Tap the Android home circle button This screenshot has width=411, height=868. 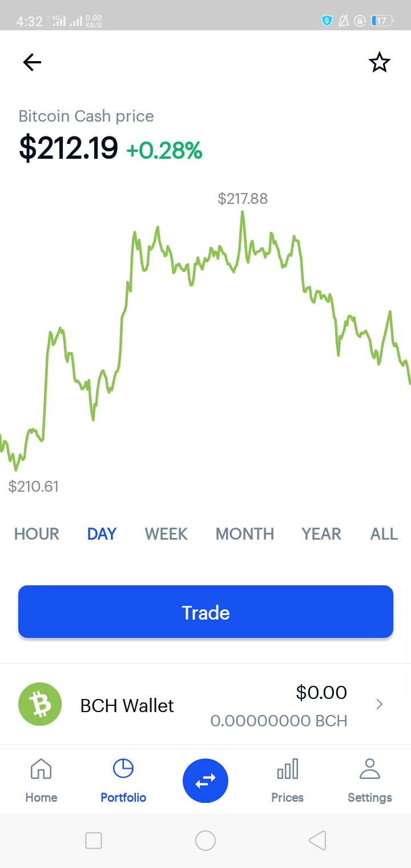point(205,841)
